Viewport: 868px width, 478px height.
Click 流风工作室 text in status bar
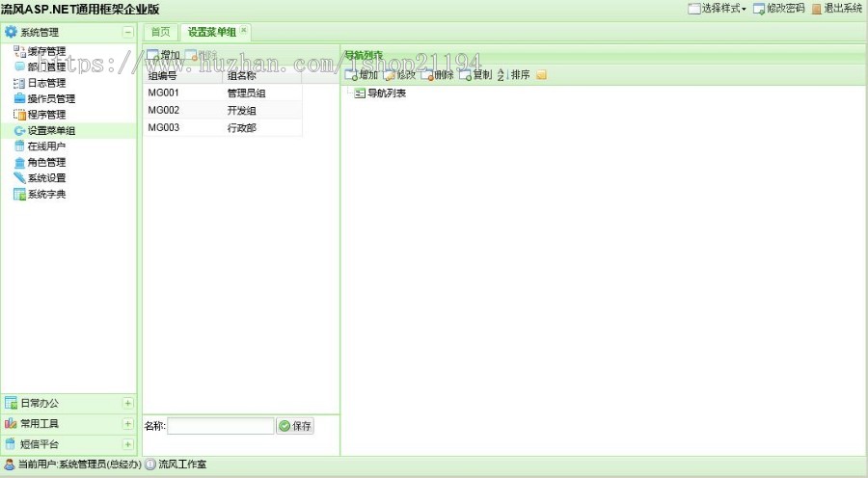pos(182,465)
